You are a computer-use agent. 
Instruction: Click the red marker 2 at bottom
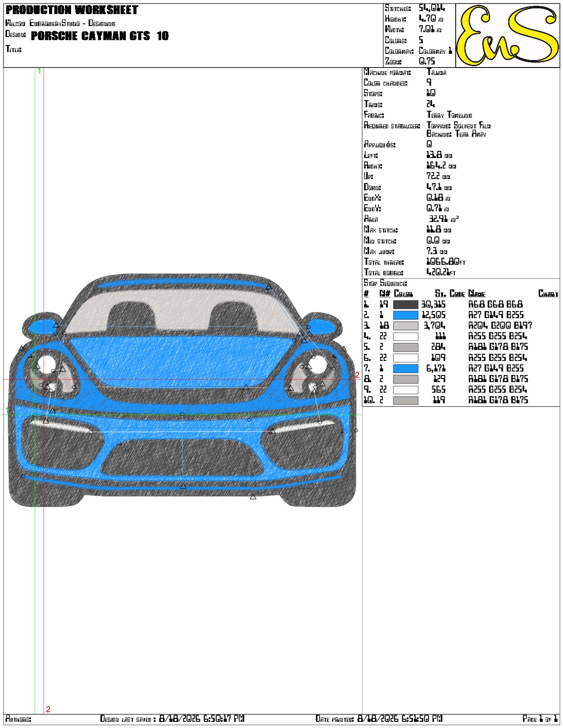(x=48, y=709)
